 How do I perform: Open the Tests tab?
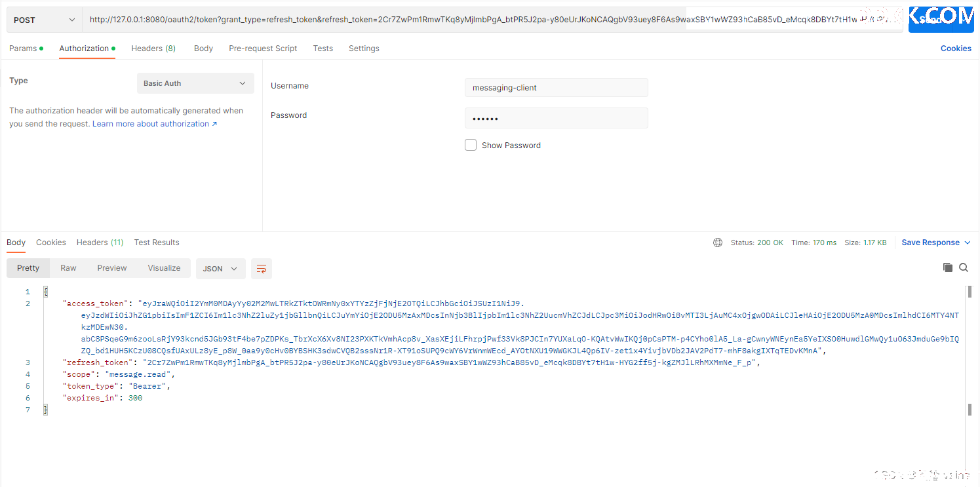click(323, 49)
